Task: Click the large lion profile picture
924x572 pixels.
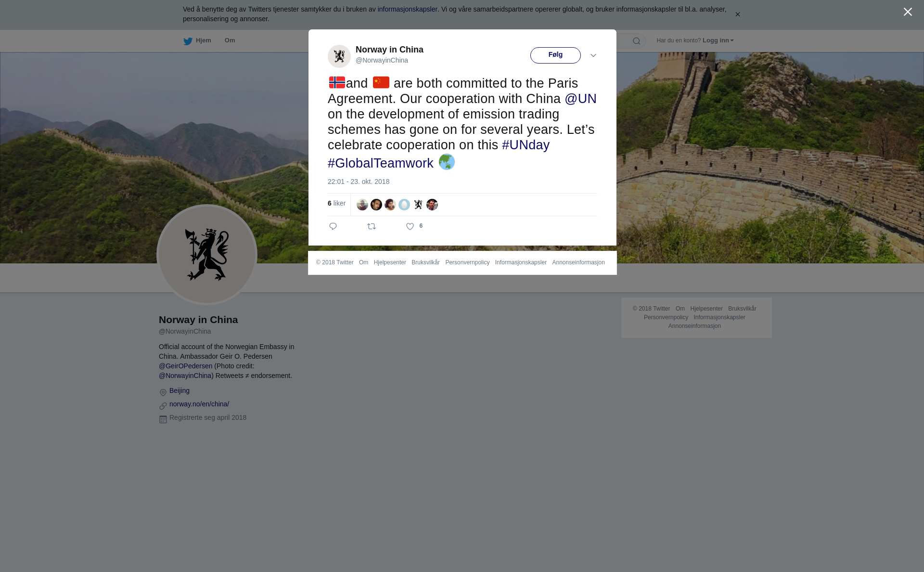Action: click(x=207, y=255)
